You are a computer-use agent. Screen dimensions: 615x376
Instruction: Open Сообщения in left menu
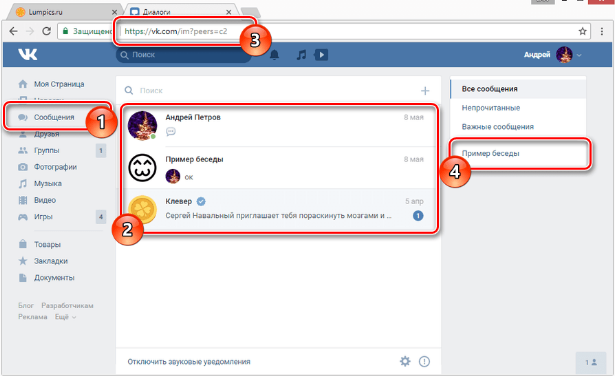(54, 117)
